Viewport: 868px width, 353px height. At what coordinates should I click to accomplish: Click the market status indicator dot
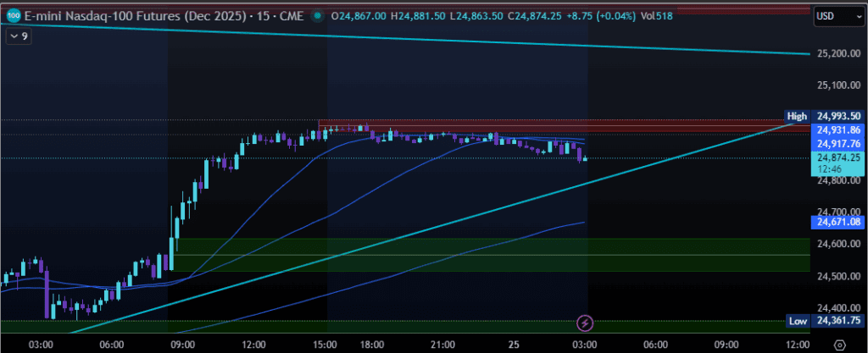click(317, 16)
